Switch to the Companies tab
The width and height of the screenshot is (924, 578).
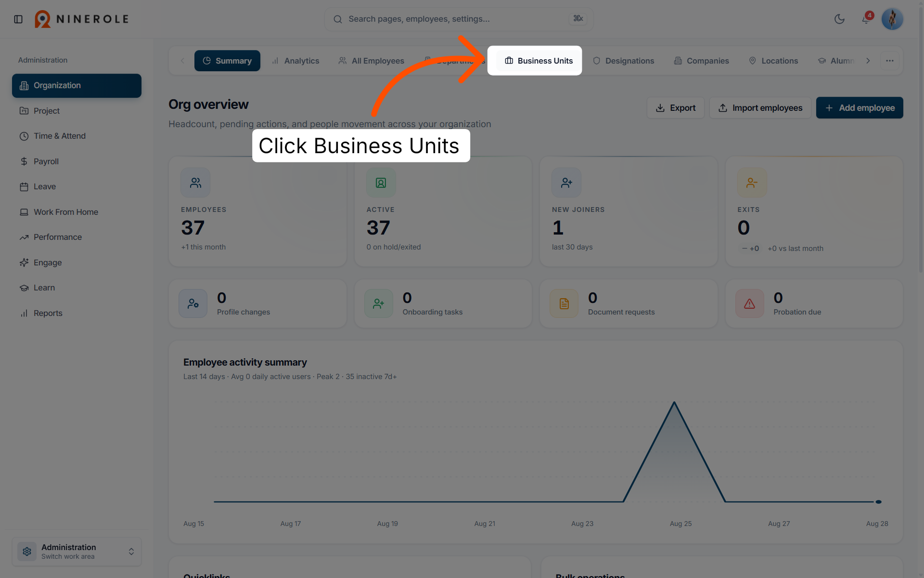701,61
